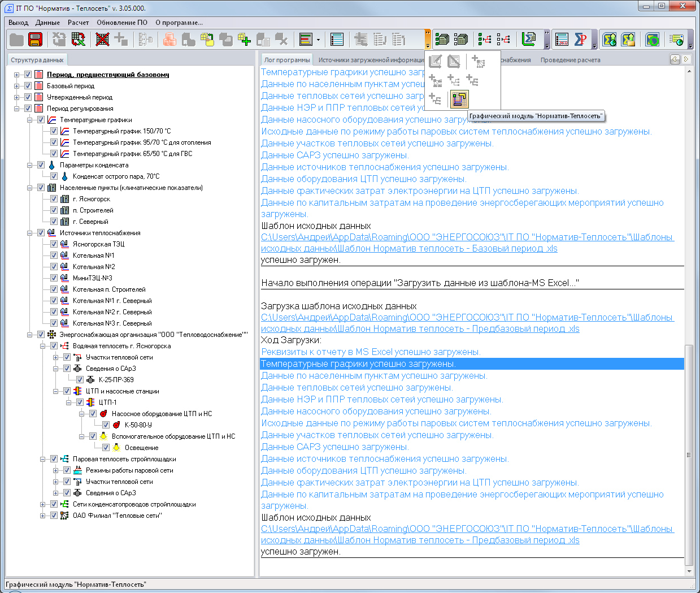Uncheck the Базовый период checkbox
The height and width of the screenshot is (593, 700).
(28, 86)
